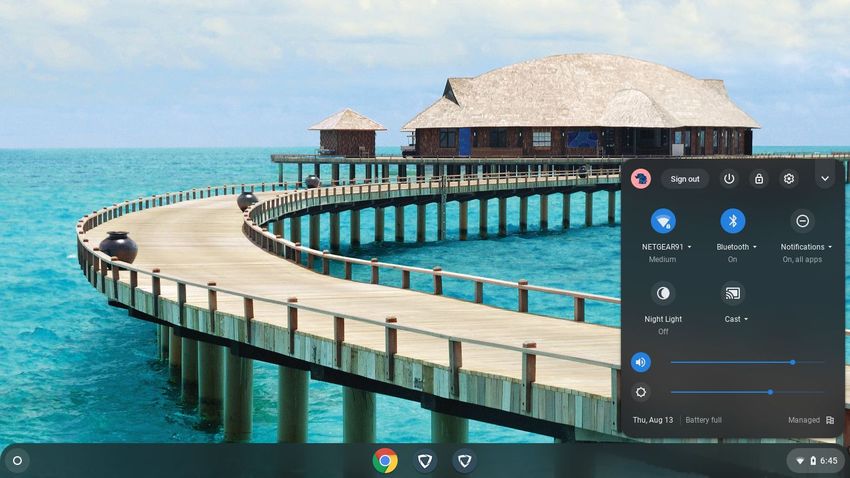Click the user avatar picture
The height and width of the screenshot is (478, 850).
pyautogui.click(x=641, y=179)
